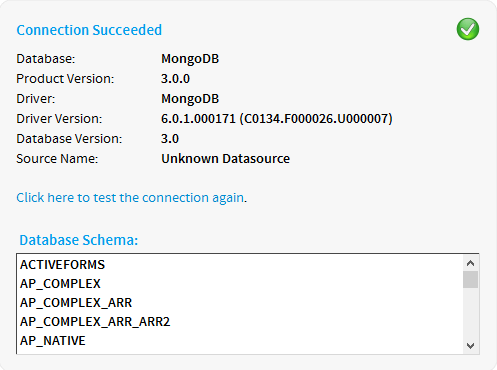The width and height of the screenshot is (497, 370).
Task: Click the schema list scroll down arrow
Action: (x=470, y=346)
